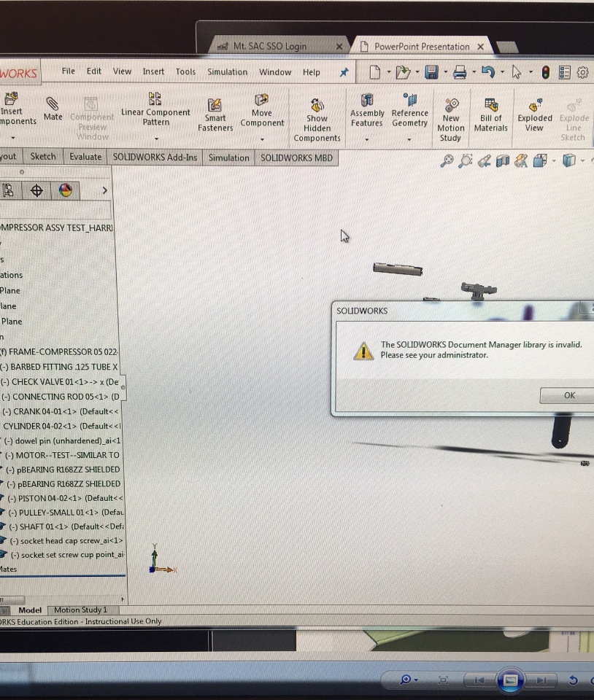The image size is (594, 700).
Task: Click the Open document icon
Action: [x=403, y=72]
